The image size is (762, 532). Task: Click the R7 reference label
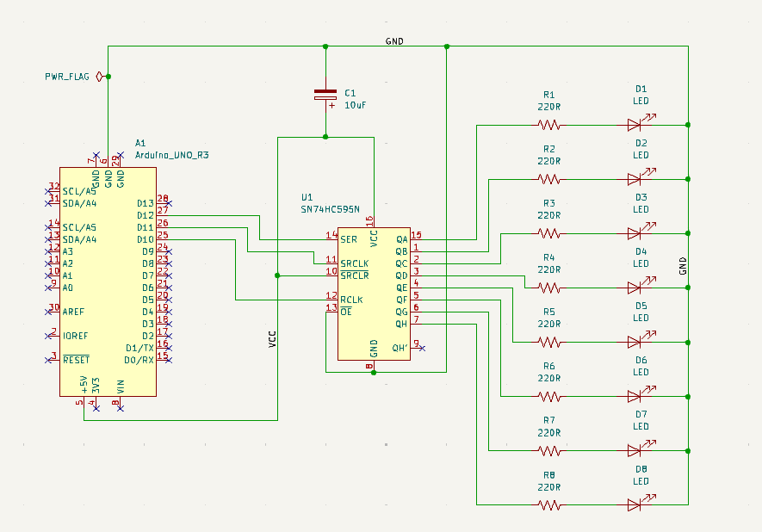pyautogui.click(x=549, y=420)
